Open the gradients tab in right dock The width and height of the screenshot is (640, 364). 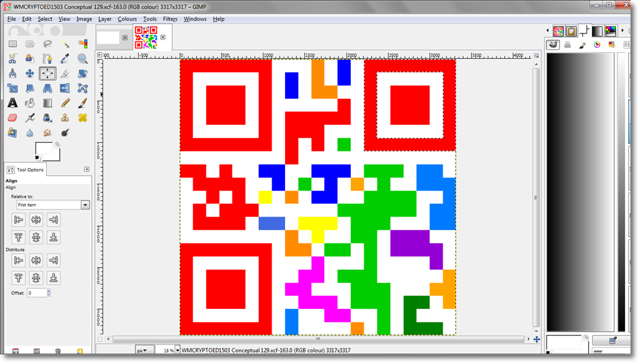click(x=597, y=31)
